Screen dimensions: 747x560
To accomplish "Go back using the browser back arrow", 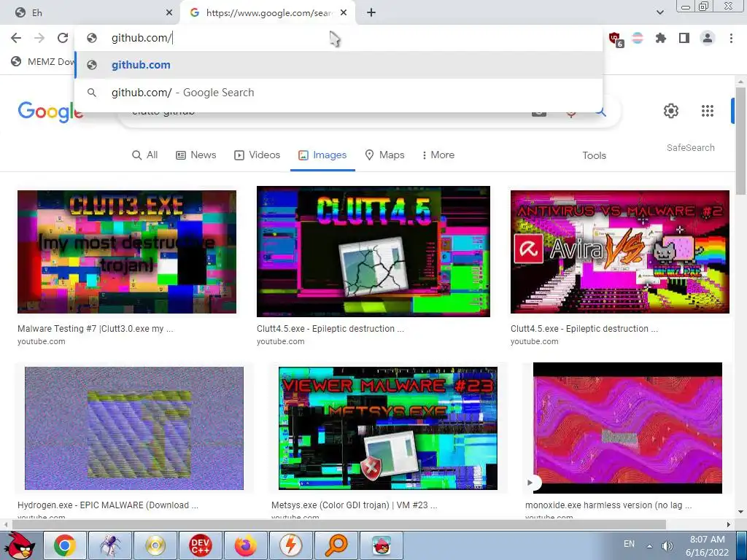I will 16,38.
